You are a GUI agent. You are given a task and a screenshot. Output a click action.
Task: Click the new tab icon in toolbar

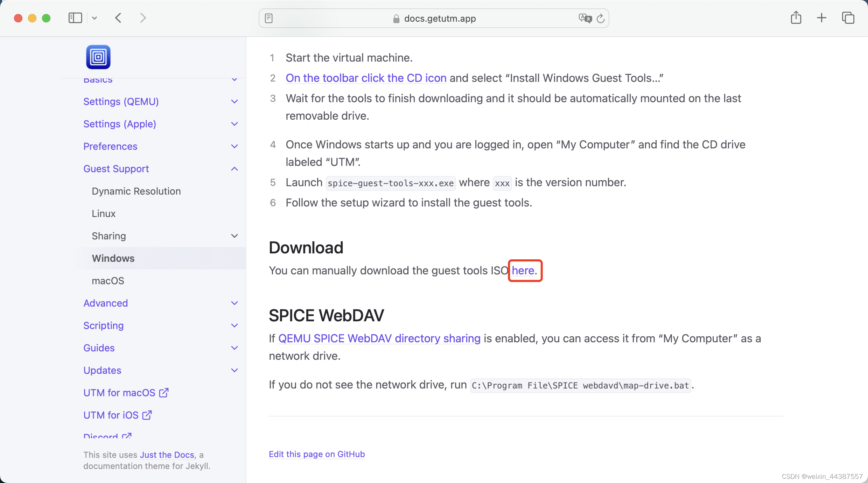coord(821,18)
